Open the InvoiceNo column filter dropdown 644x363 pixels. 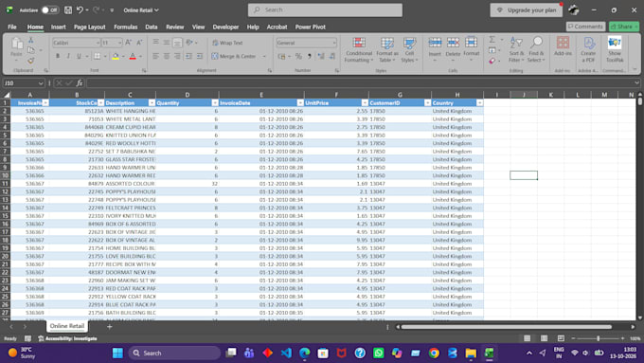(x=45, y=102)
